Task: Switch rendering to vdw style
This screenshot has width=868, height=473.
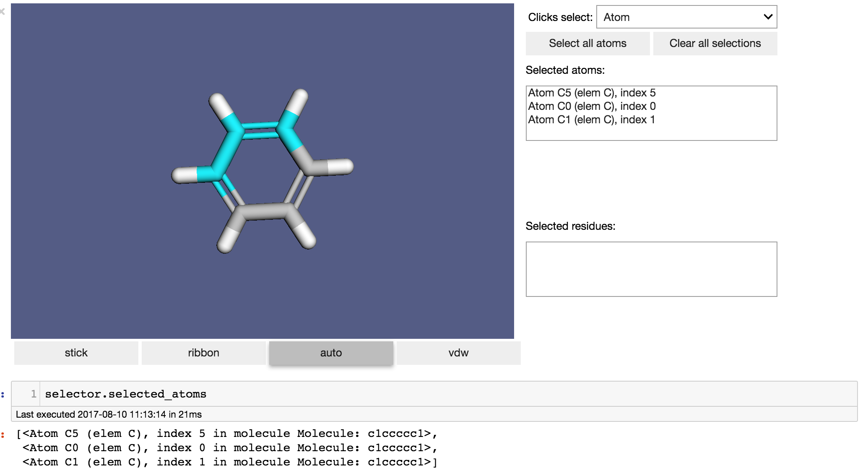Action: pyautogui.click(x=458, y=353)
